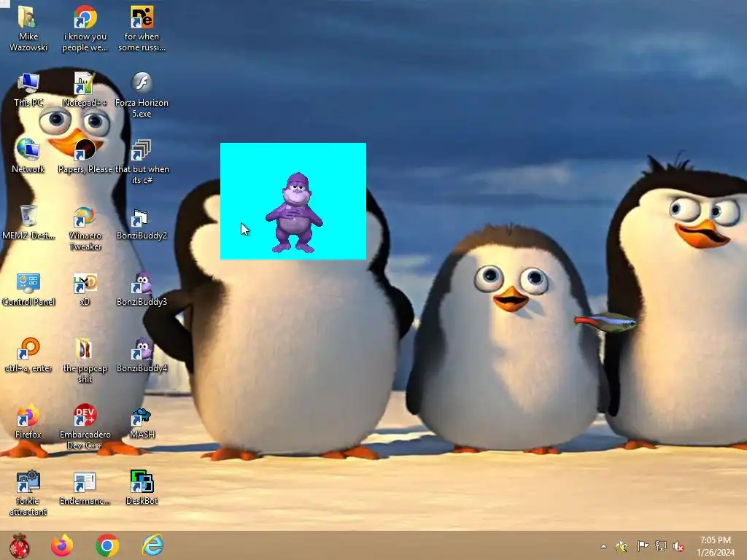
Task: Select the BonziBuddy3 desktop shortcut
Action: 142,289
